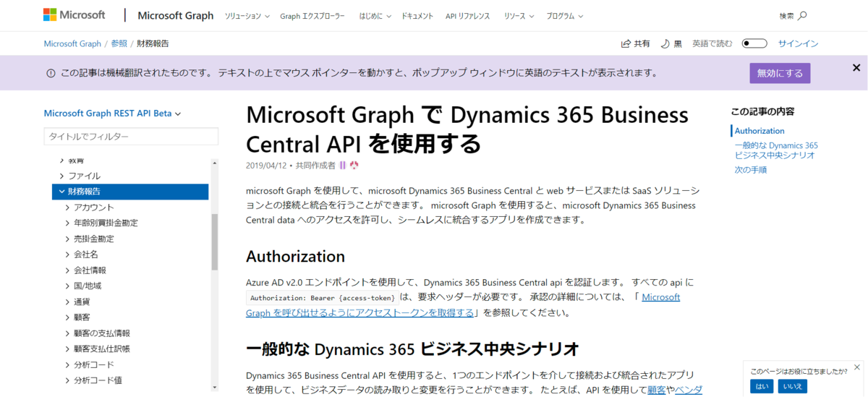Click the 参照 breadcrumb link
The image size is (868, 397).
tap(119, 43)
